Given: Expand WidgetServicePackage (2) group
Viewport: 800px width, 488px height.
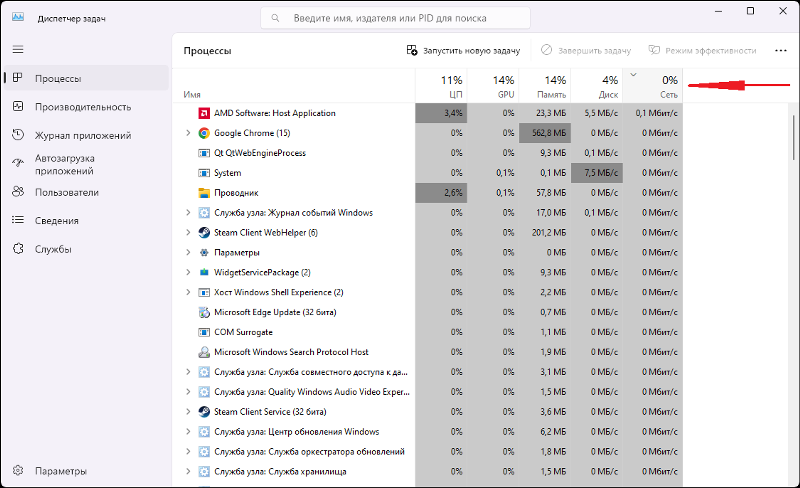Looking at the screenshot, I should tap(188, 272).
